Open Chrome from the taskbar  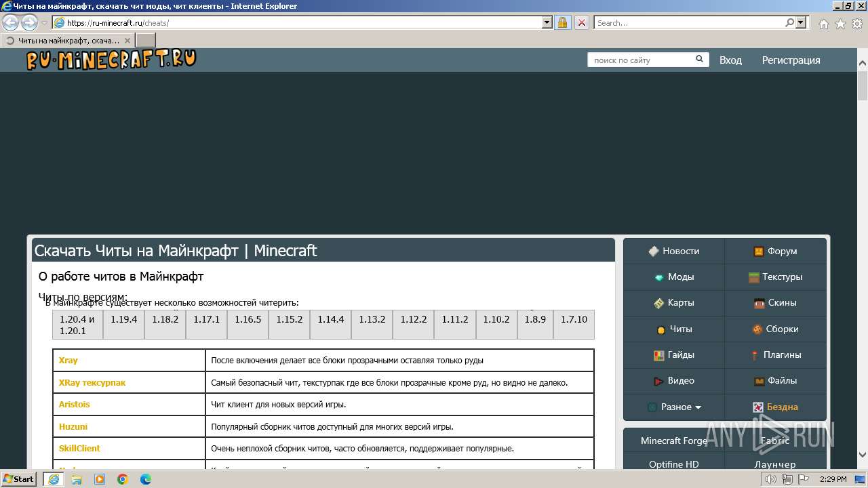point(123,479)
